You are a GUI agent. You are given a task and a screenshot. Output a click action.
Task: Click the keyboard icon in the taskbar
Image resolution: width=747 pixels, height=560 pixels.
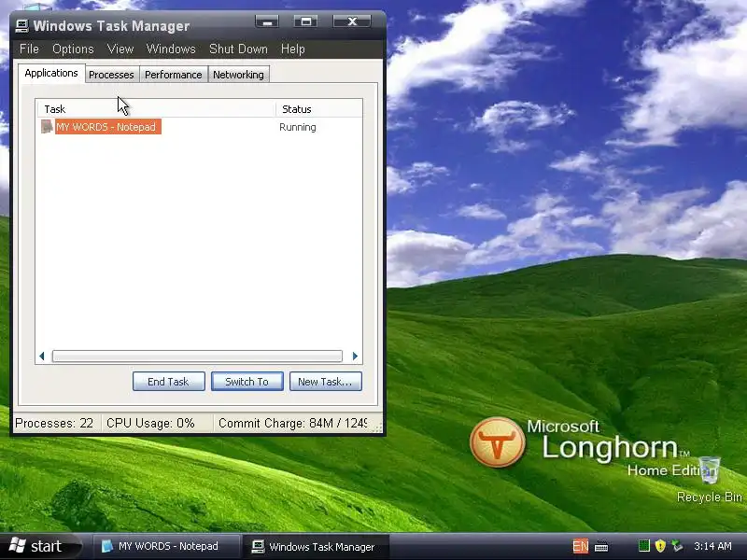[x=601, y=547]
